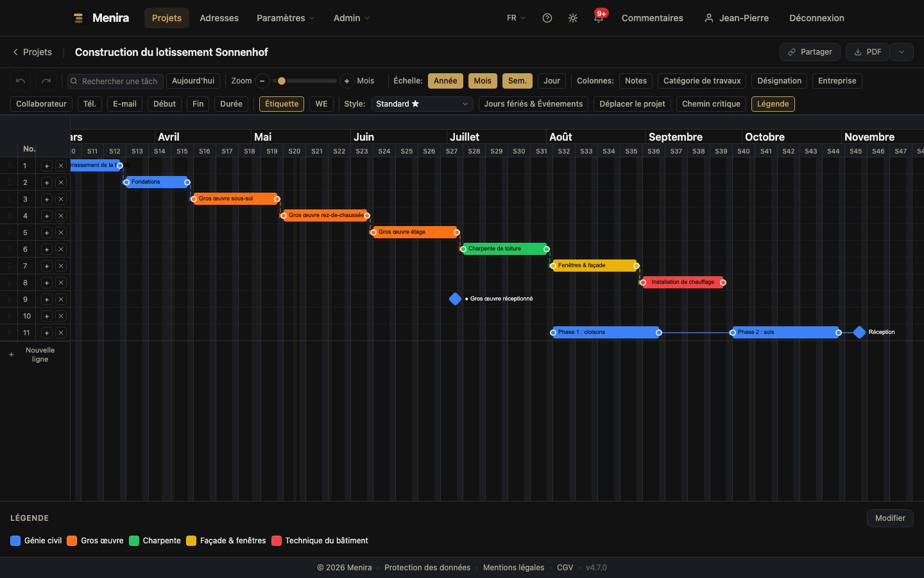This screenshot has width=924, height=578.
Task: Focus the Rechercher une tâche field
Action: click(116, 81)
